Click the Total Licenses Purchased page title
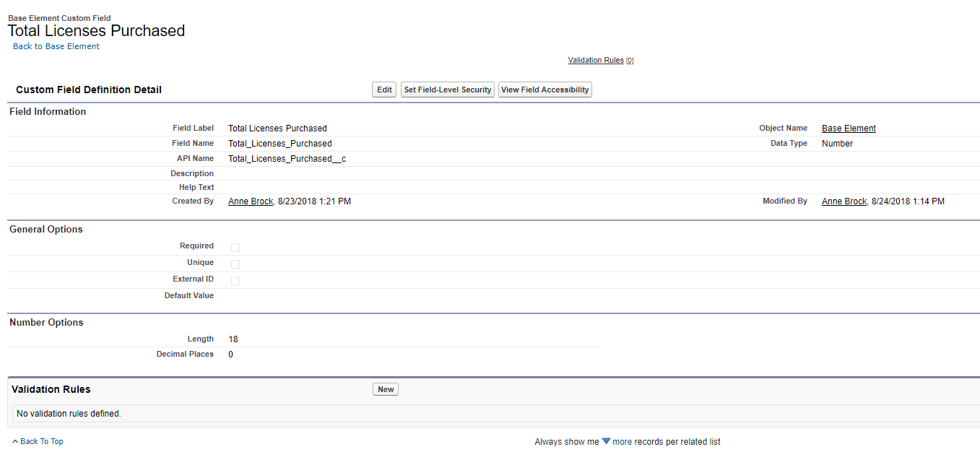The height and width of the screenshot is (452, 980). (x=96, y=31)
